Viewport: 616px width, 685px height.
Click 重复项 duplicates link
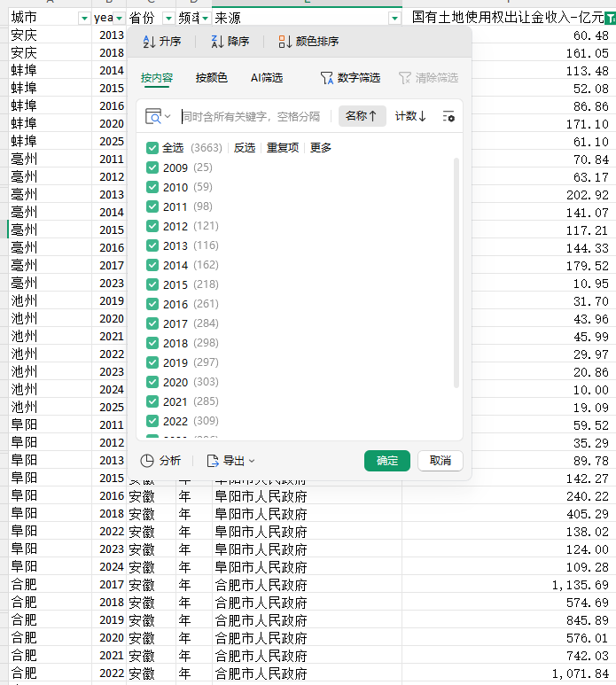click(283, 148)
